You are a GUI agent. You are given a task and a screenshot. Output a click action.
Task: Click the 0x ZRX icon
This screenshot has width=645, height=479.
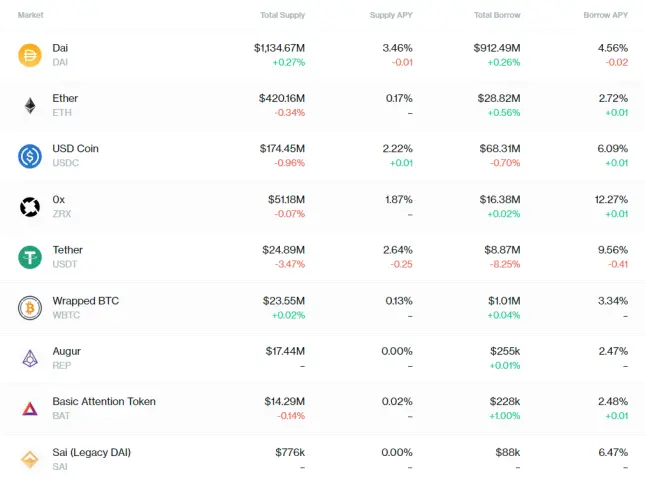(30, 207)
